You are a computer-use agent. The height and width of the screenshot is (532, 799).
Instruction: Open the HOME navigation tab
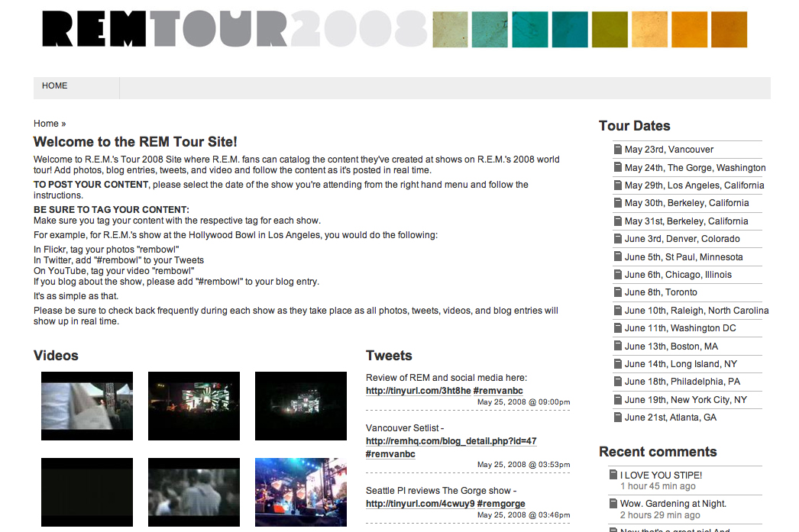[54, 85]
